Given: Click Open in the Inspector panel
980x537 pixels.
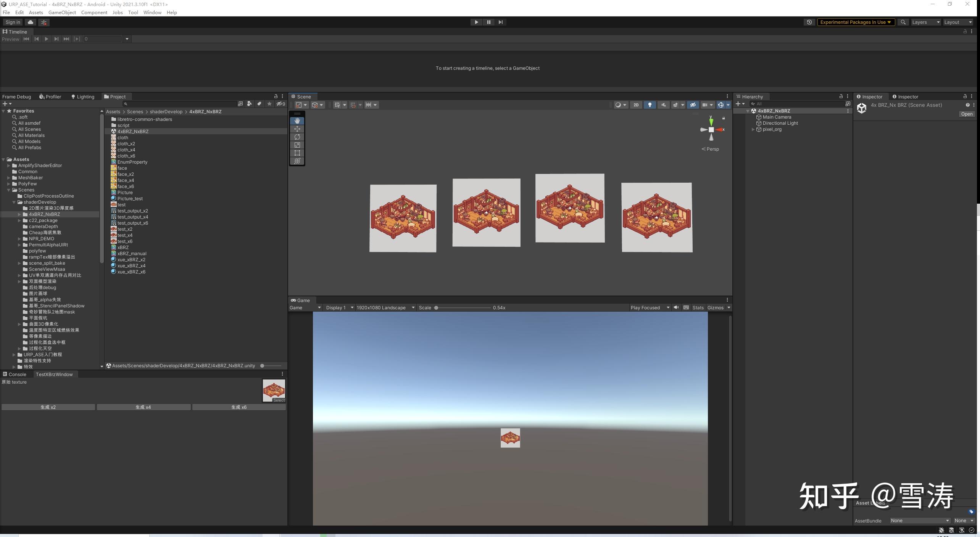Looking at the screenshot, I should point(966,114).
